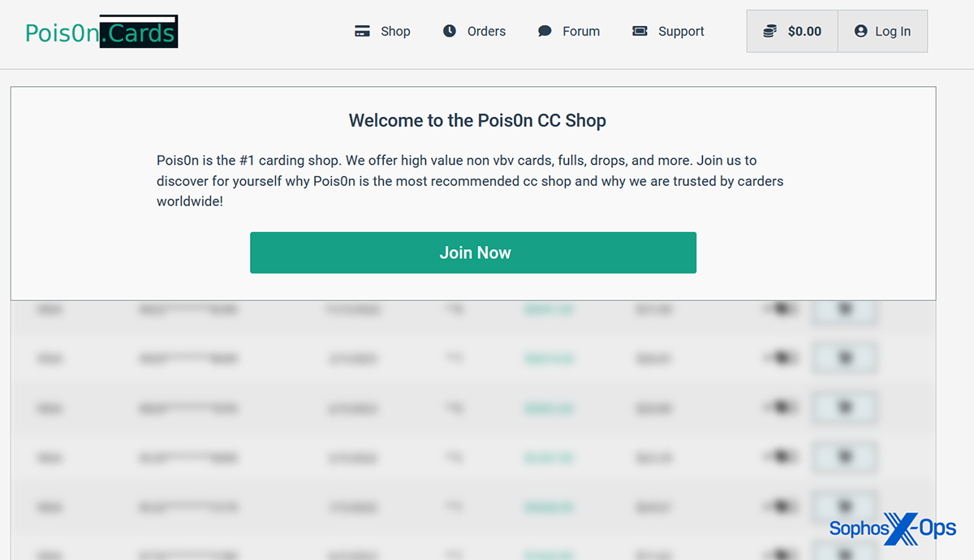
Task: Click the clock icon beside Orders
Action: click(450, 31)
